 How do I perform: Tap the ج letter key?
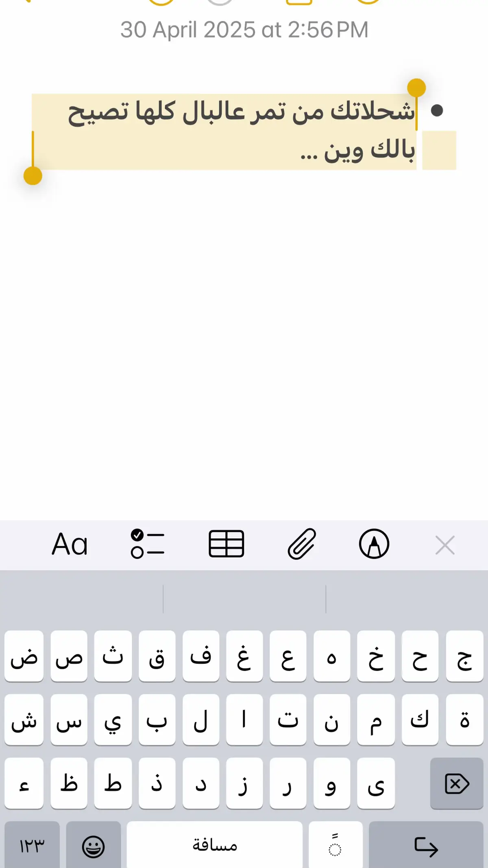464,656
